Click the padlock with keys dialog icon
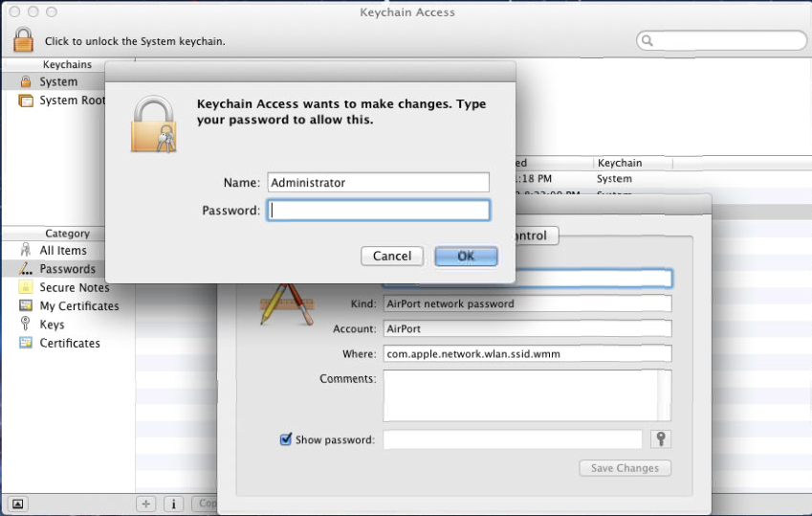This screenshot has height=516, width=812. (x=154, y=124)
